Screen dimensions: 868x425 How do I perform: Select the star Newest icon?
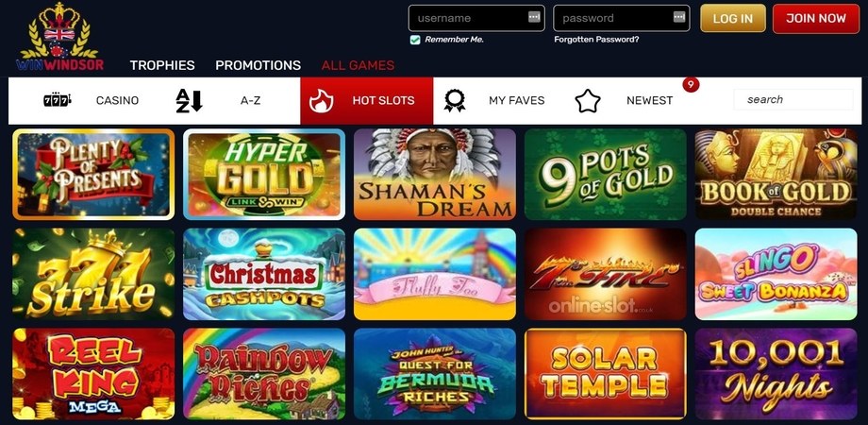(x=588, y=101)
